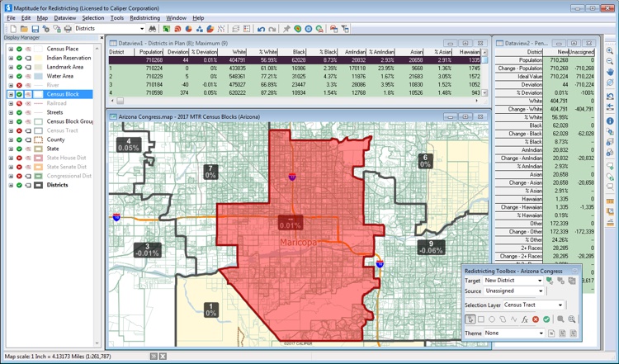This screenshot has width=619, height=364.
Task: Click the red cancel changes icon in toolbox
Action: click(x=535, y=319)
